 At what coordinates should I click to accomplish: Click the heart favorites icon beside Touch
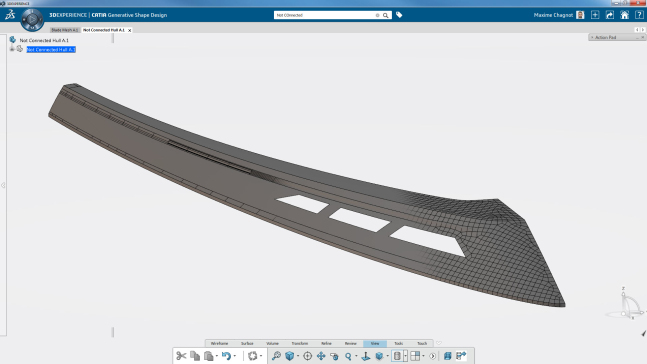(x=439, y=343)
